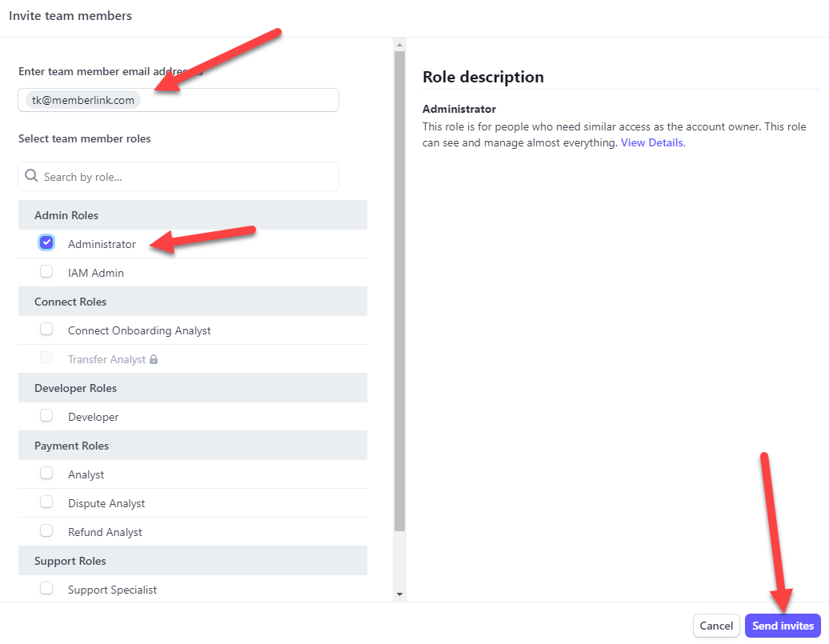
Task: Open the View Details link
Action: pyautogui.click(x=653, y=142)
